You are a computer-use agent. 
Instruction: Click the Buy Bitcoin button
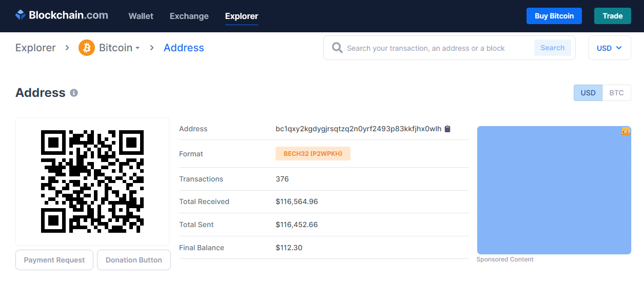point(554,16)
